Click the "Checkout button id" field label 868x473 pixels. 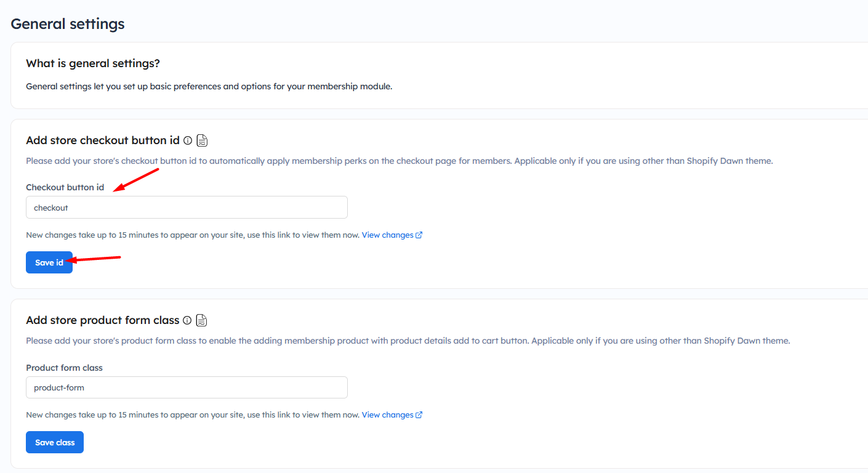coord(65,187)
